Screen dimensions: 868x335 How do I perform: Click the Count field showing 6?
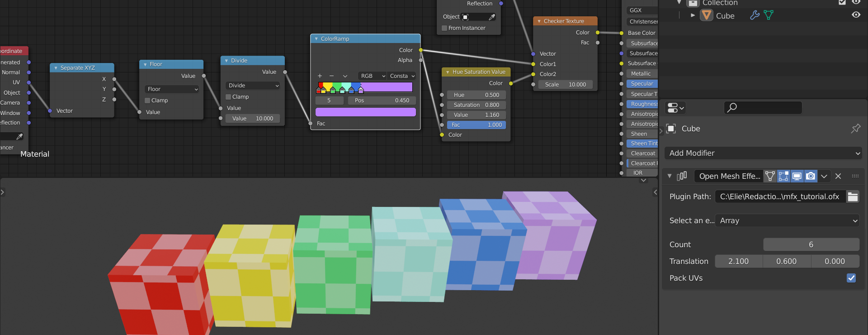tap(811, 244)
